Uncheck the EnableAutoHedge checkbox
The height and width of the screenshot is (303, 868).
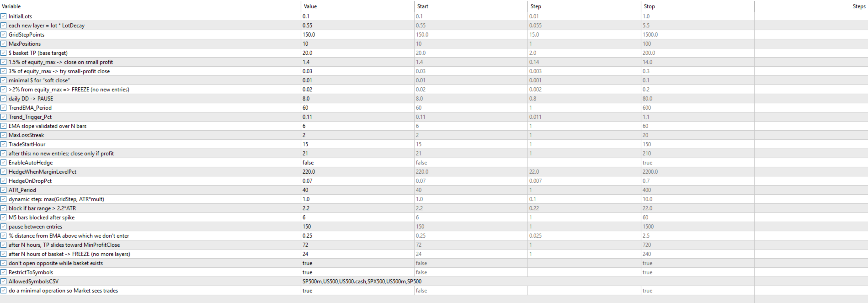coord(4,163)
